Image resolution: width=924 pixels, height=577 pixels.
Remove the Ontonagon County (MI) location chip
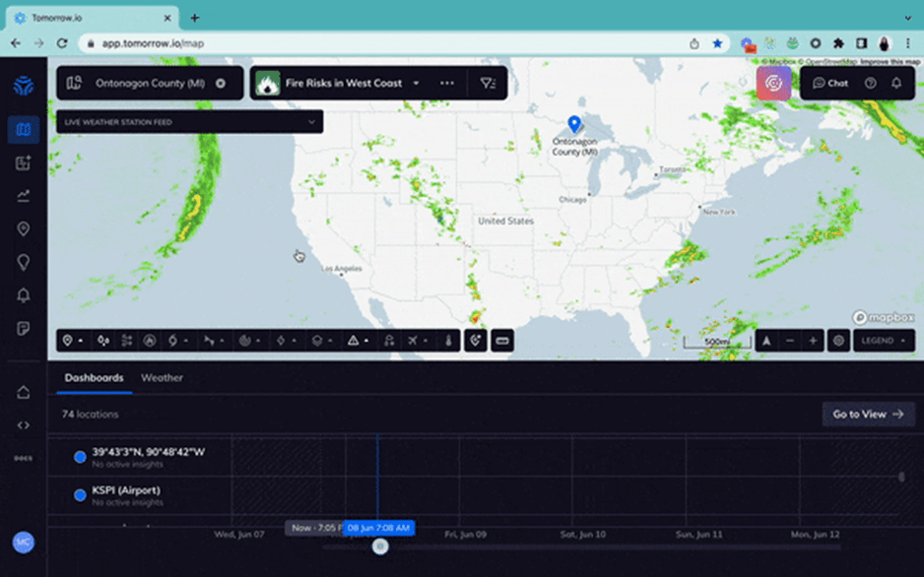coord(223,84)
